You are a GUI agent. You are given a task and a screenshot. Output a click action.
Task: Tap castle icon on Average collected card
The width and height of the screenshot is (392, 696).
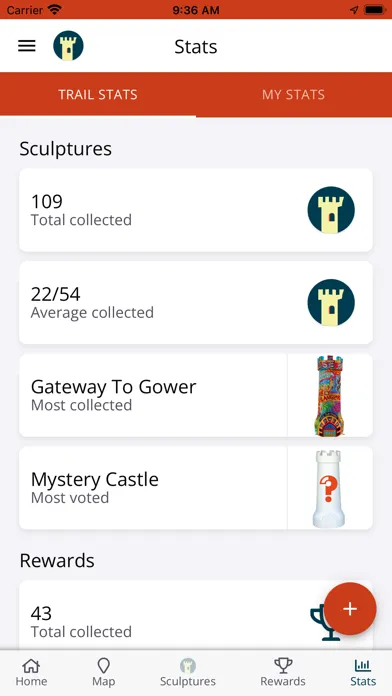(x=331, y=303)
